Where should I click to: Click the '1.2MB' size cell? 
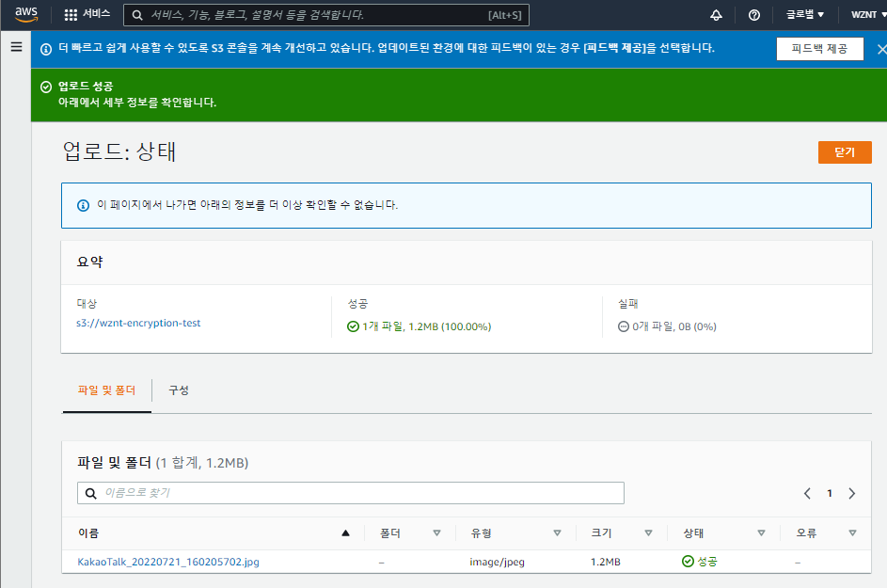click(x=606, y=562)
